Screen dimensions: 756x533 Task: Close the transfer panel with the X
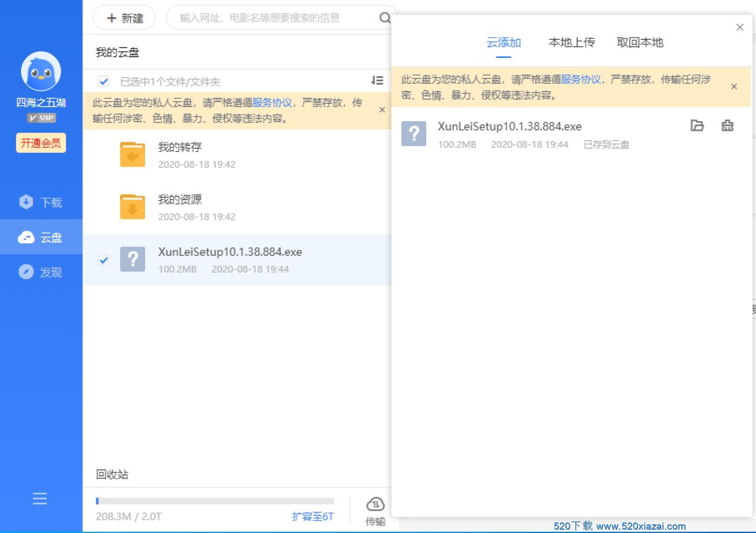click(740, 27)
